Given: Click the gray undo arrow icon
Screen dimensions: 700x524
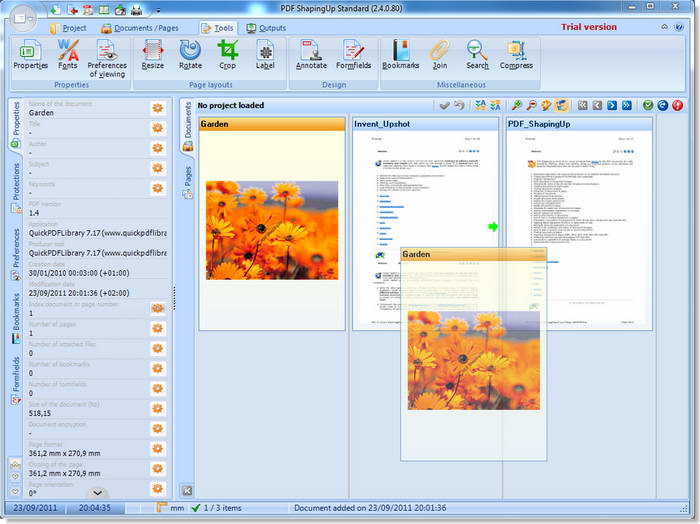Looking at the screenshot, I should (x=459, y=105).
